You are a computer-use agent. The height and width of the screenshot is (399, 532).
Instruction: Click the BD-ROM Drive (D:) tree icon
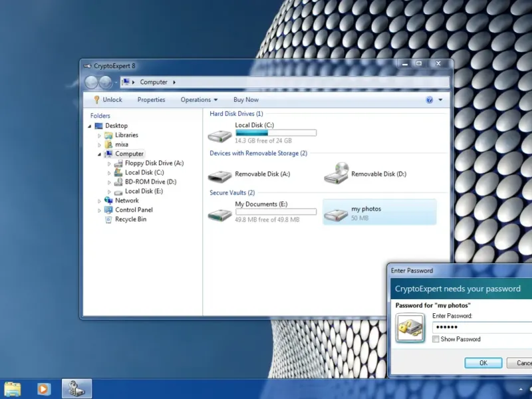[118, 182]
